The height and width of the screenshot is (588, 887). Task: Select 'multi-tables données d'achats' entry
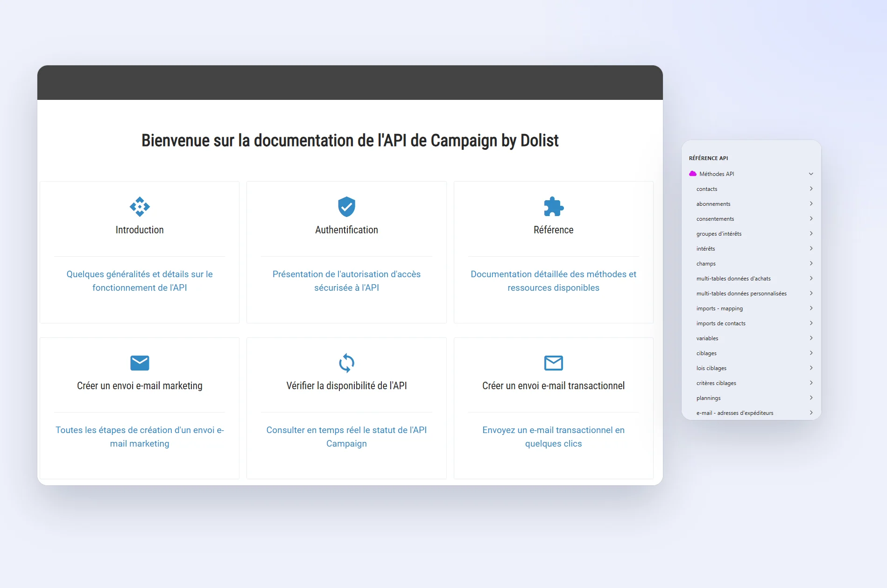click(733, 279)
